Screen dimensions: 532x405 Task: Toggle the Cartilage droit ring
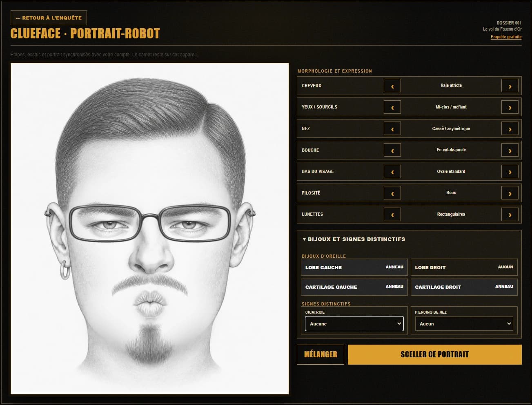[x=464, y=287]
